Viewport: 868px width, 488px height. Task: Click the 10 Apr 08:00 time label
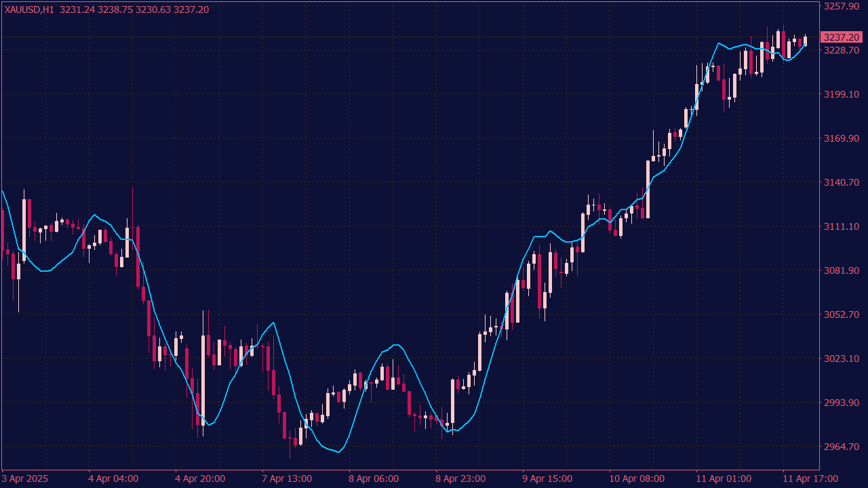pos(637,479)
